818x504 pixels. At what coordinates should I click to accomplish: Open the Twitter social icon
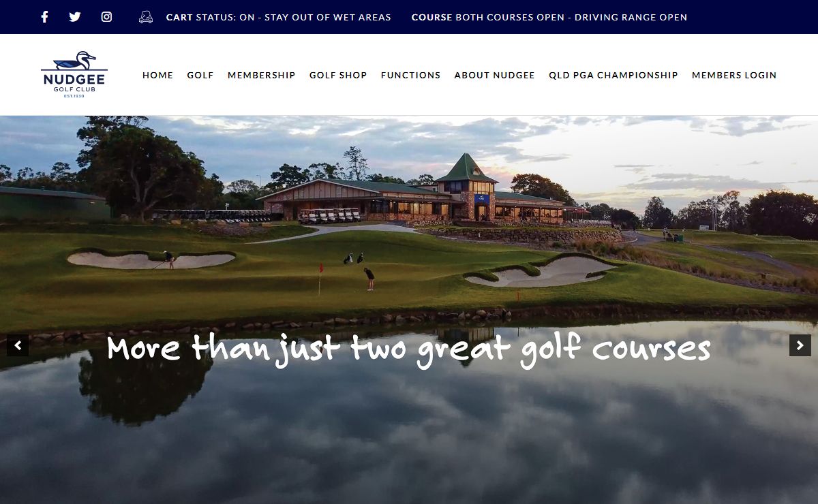(x=75, y=17)
